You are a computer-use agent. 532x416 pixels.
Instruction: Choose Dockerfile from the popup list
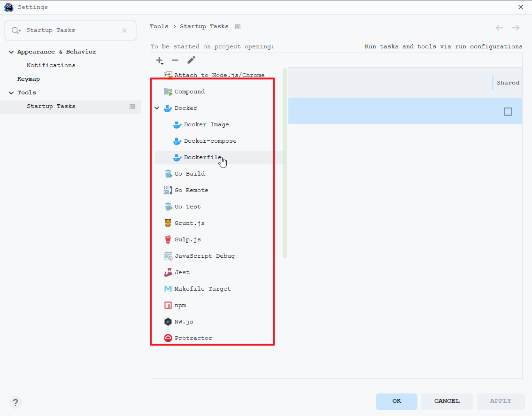pyautogui.click(x=219, y=157)
